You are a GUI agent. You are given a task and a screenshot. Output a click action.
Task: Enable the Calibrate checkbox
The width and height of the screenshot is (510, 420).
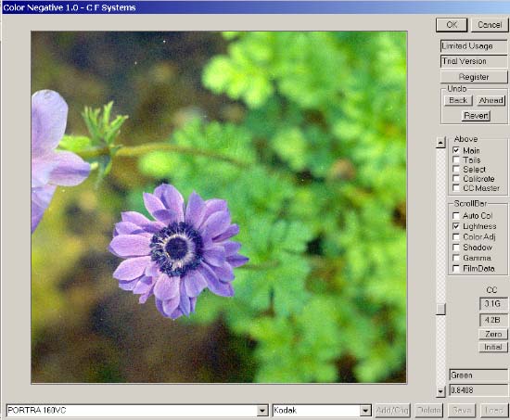456,179
